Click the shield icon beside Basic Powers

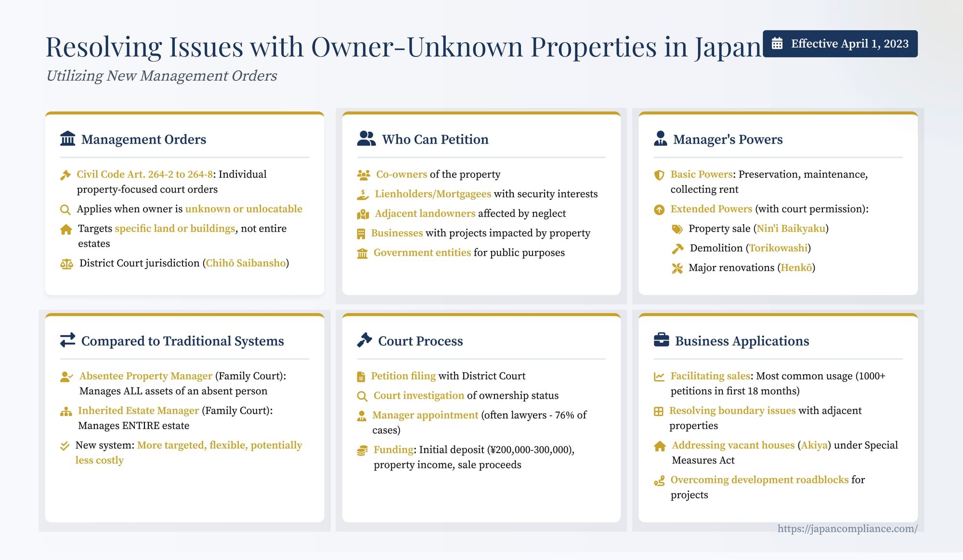(x=659, y=175)
